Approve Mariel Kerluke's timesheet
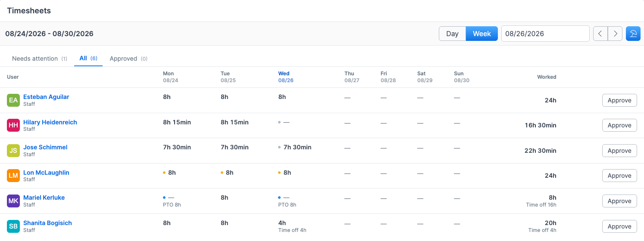644x241 pixels. 619,201
